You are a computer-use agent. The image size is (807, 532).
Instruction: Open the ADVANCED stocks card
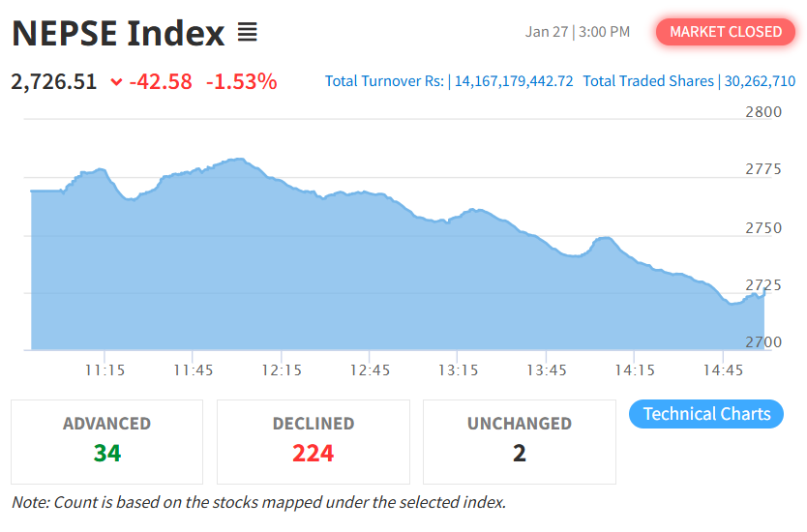coord(107,441)
